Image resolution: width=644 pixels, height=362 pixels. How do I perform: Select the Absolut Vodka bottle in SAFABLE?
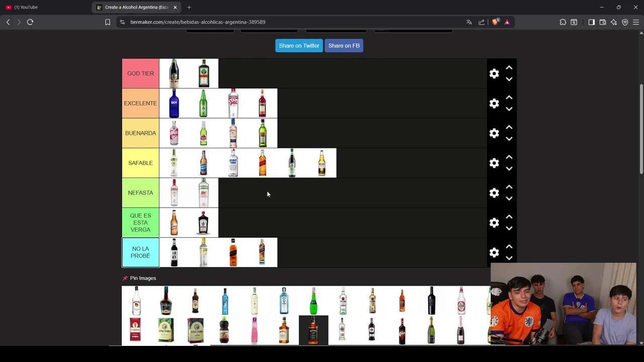pos(233,163)
